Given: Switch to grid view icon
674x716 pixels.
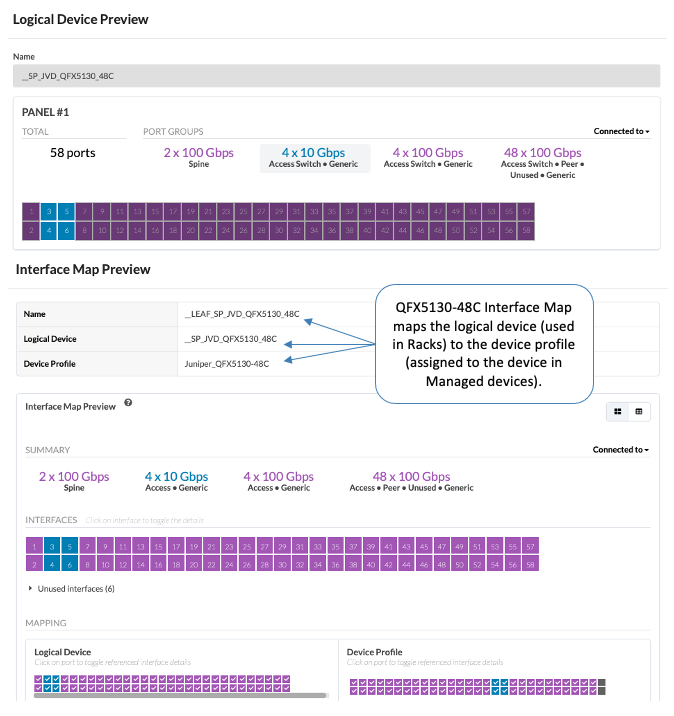Looking at the screenshot, I should pos(617,411).
